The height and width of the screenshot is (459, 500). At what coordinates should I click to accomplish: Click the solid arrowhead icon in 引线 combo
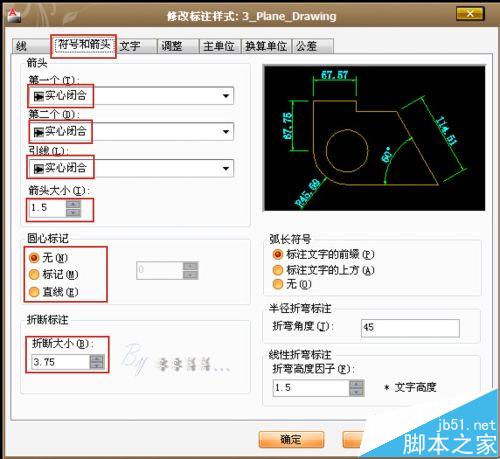click(x=39, y=169)
